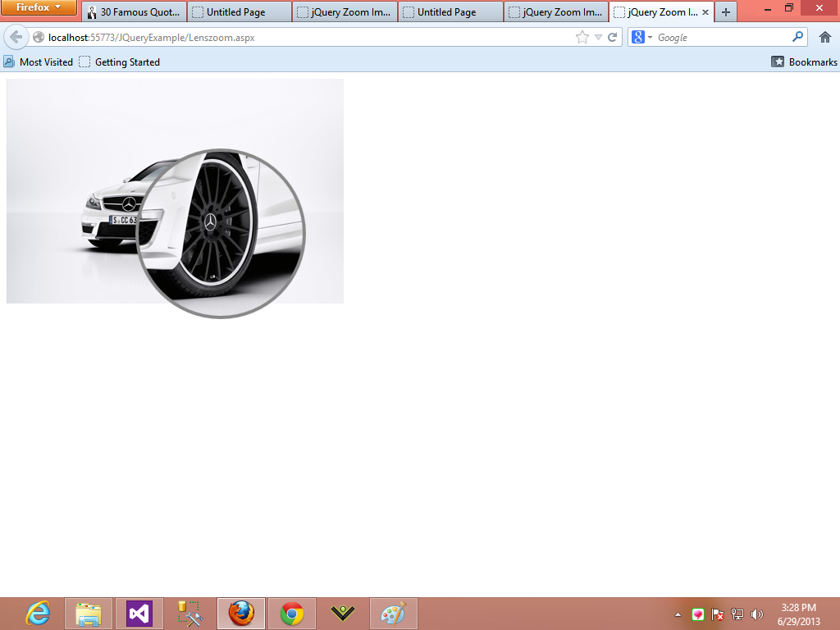Bookmark this page with the star
This screenshot has height=630, width=840.
coord(582,38)
